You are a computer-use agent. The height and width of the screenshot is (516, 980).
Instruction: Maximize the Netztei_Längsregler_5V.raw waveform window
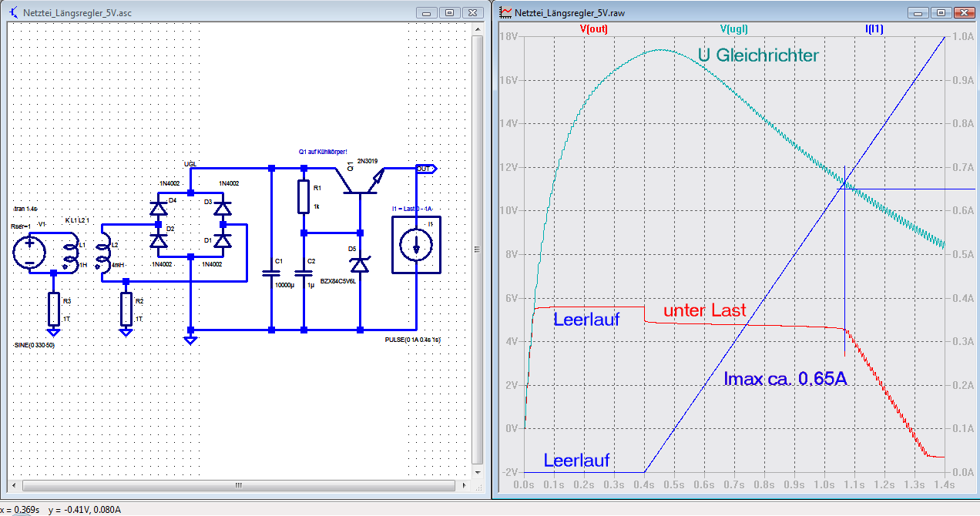[940, 12]
